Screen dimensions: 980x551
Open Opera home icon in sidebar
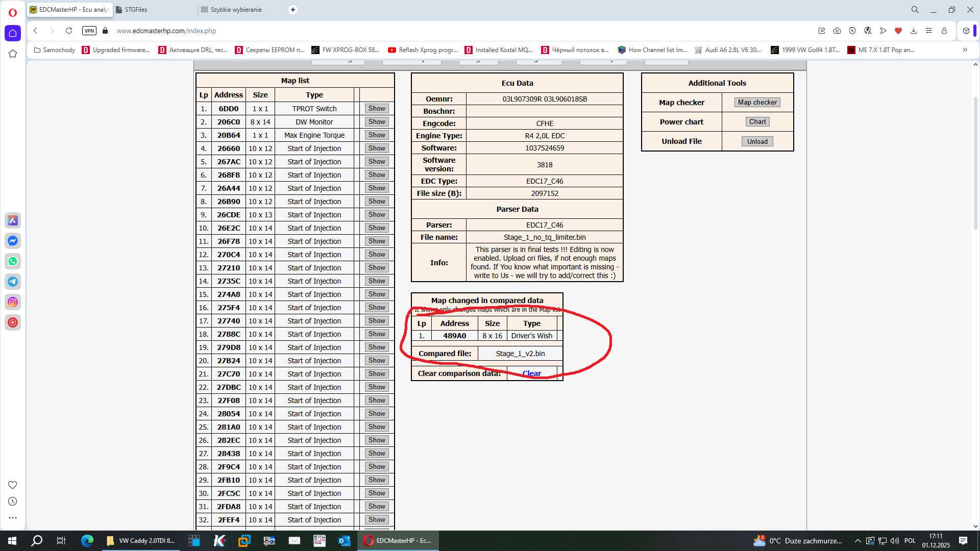[13, 33]
